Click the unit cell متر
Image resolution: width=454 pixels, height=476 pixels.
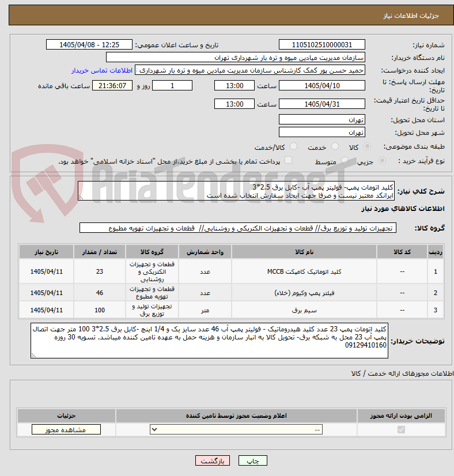(x=205, y=310)
